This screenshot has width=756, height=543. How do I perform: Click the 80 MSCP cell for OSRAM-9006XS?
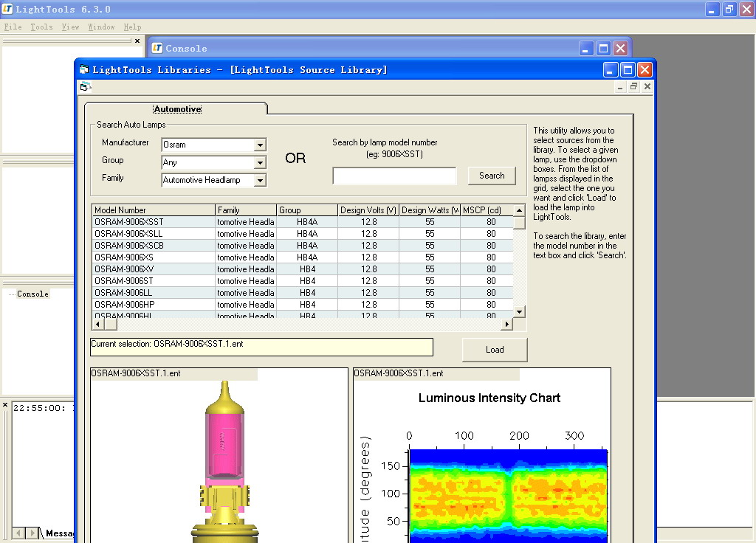click(x=487, y=257)
